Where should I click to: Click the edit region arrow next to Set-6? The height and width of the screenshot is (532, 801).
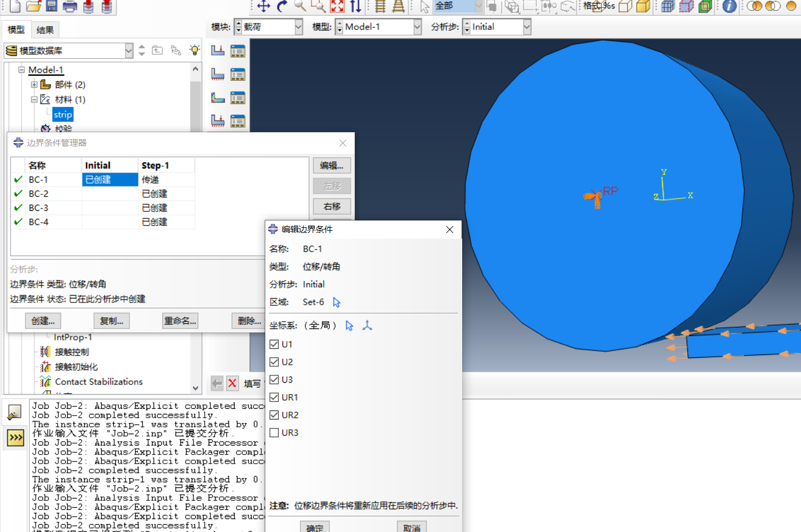(x=337, y=302)
